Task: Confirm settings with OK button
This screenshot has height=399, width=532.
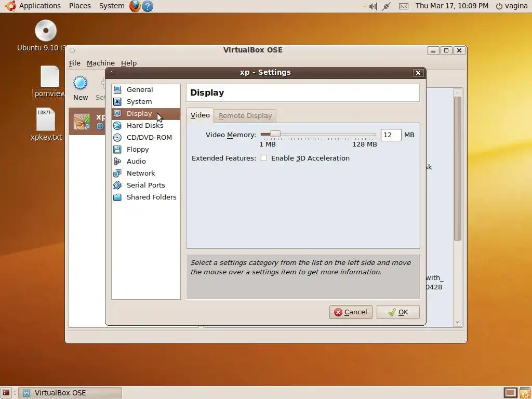Action: [x=398, y=312]
